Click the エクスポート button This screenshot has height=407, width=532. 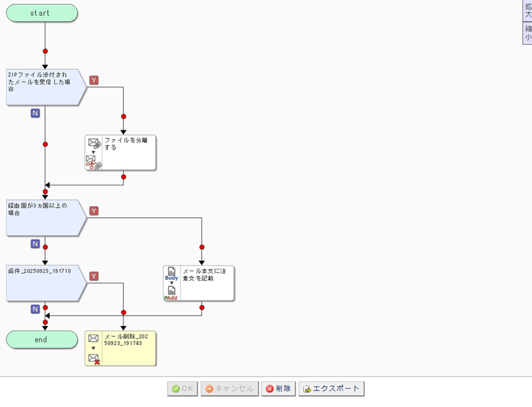coord(331,389)
